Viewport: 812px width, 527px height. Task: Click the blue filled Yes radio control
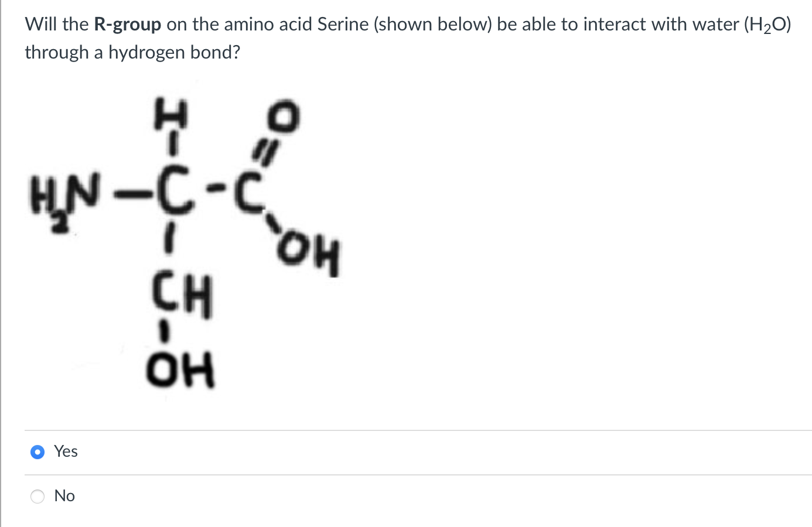[x=37, y=451]
